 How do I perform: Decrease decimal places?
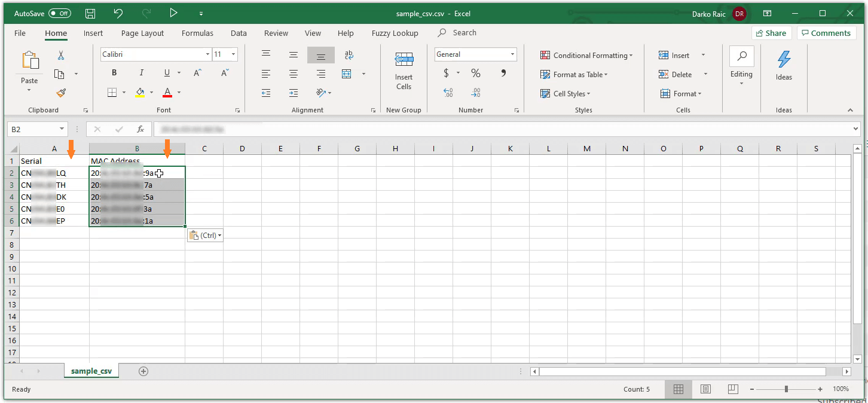476,93
